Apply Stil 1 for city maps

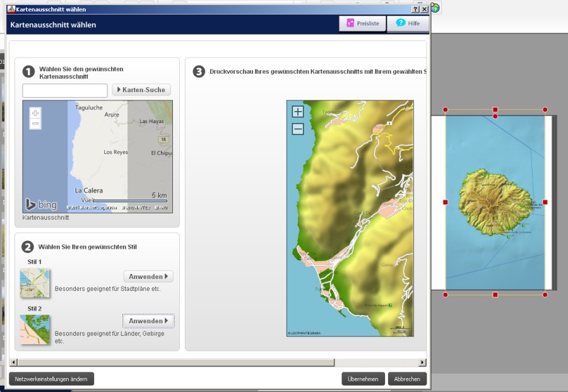tap(148, 276)
